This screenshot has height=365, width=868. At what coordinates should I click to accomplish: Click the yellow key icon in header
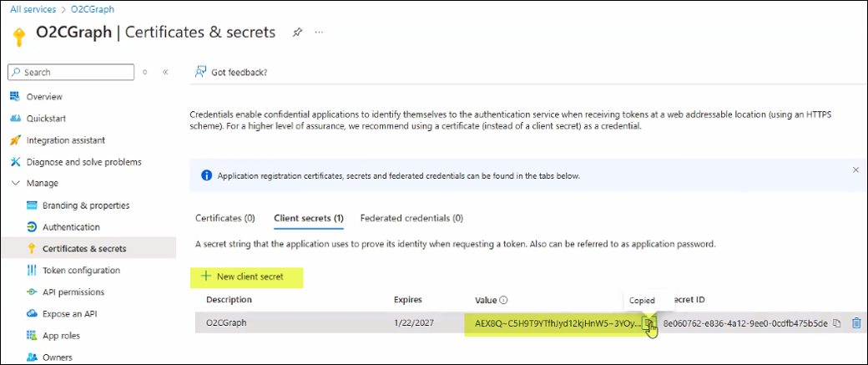point(19,37)
